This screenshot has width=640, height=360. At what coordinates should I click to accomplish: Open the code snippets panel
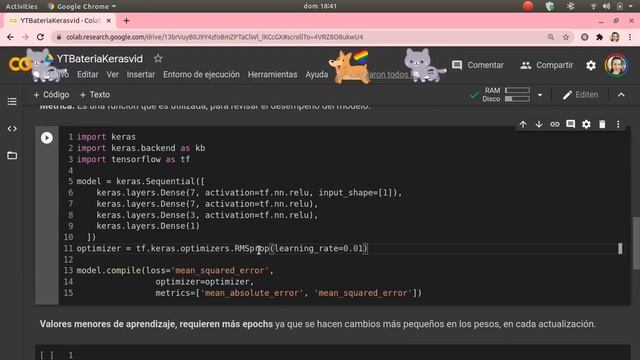coord(12,129)
